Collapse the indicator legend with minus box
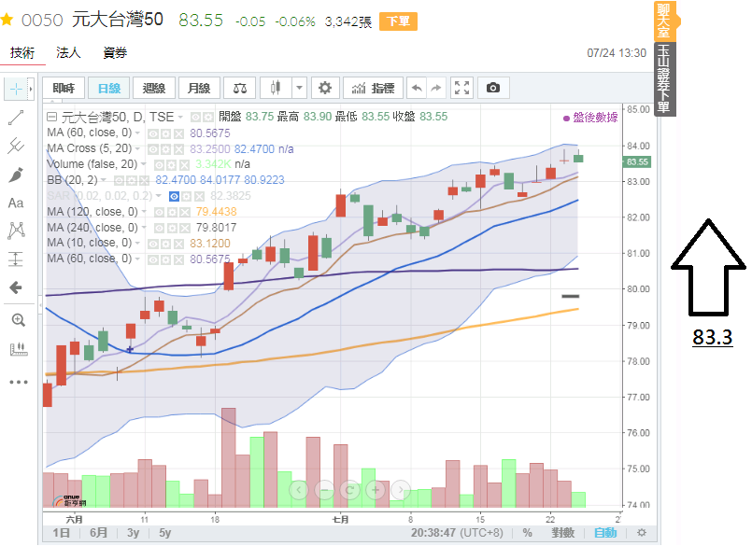Image resolution: width=752 pixels, height=560 pixels. coord(51,117)
